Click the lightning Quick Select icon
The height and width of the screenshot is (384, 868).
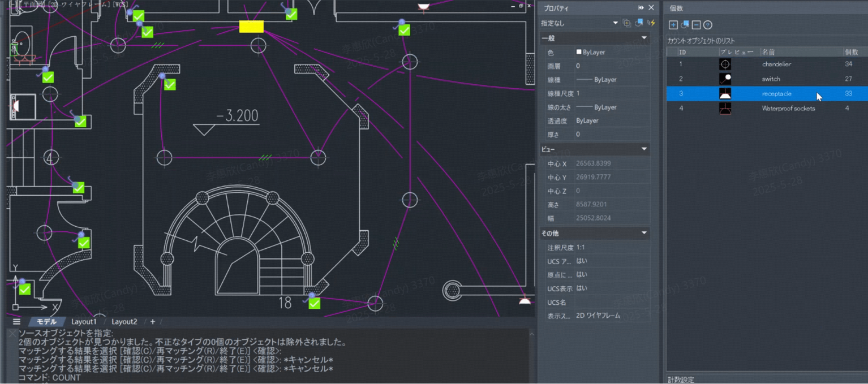[651, 23]
